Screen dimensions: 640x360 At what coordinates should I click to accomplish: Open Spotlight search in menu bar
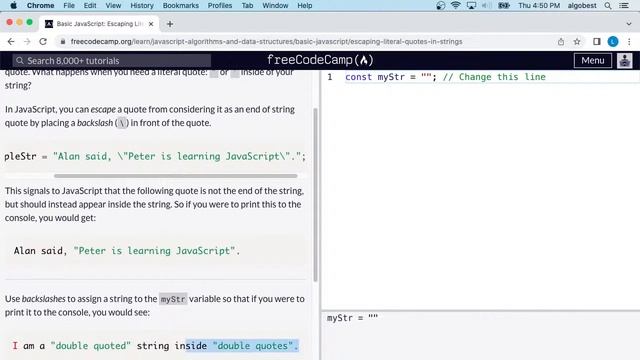(608, 5)
